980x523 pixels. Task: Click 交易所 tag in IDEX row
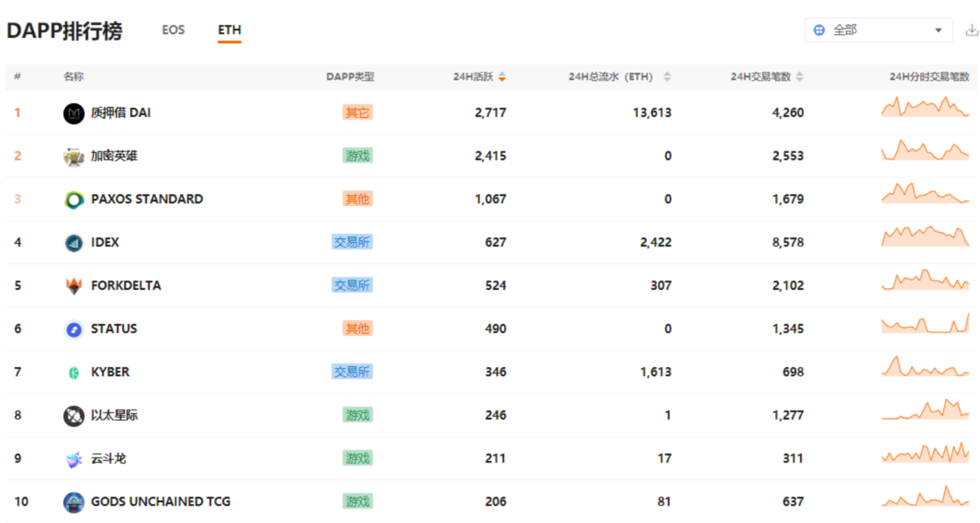click(352, 242)
